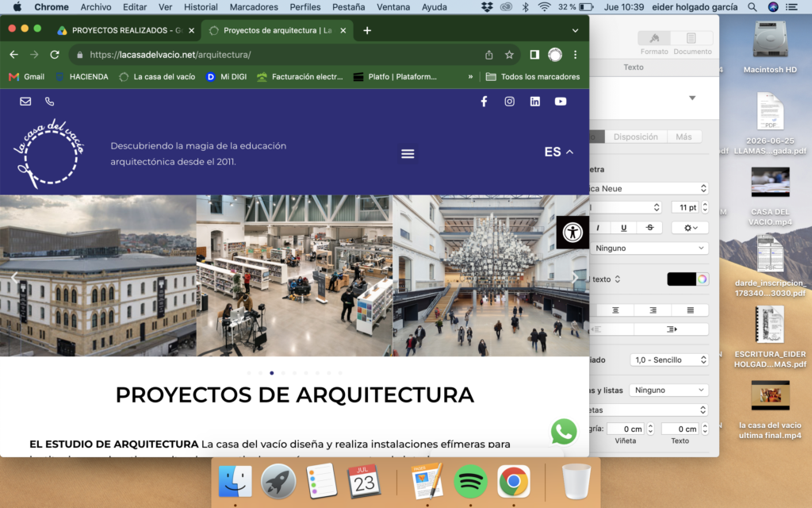
Task: Switch to Disposición tab in Pages
Action: (x=635, y=137)
